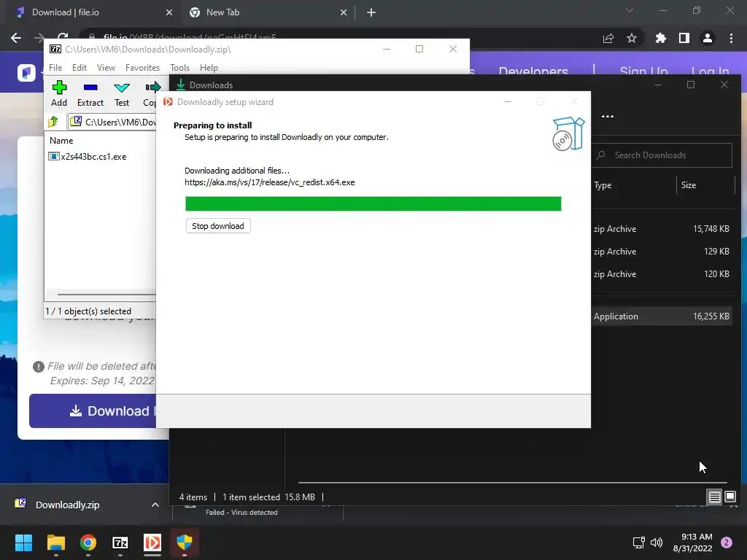Image resolution: width=747 pixels, height=560 pixels.
Task: Click the Stop download button
Action: click(218, 226)
